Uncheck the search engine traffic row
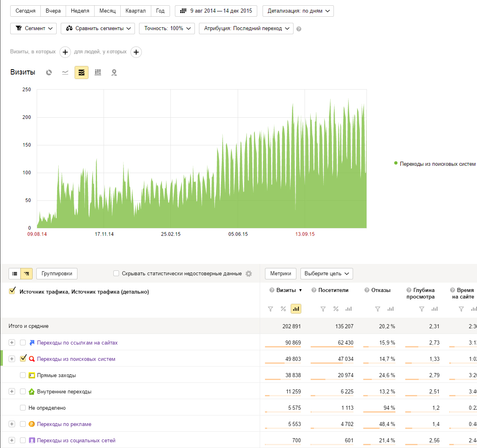Viewport: 477px width, 448px height. (23, 359)
